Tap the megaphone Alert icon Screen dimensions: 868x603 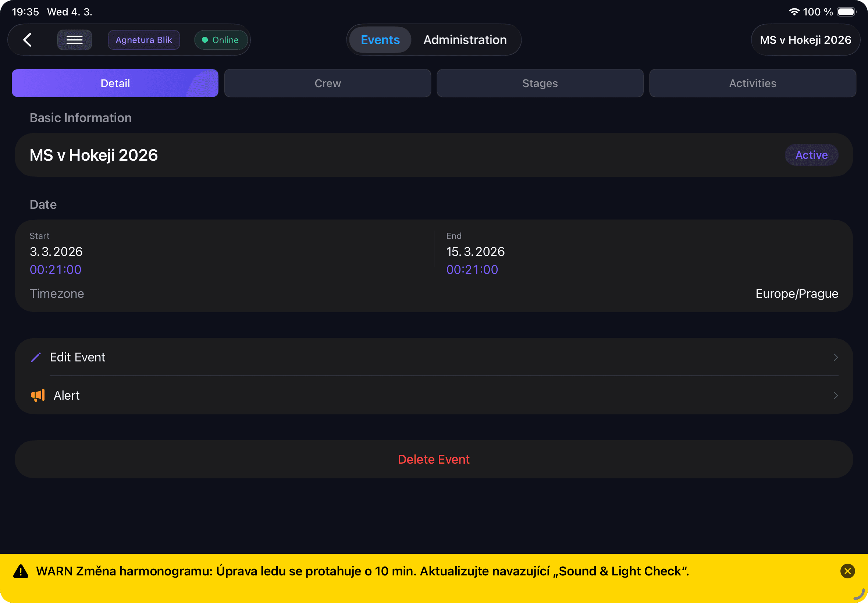[x=38, y=395]
